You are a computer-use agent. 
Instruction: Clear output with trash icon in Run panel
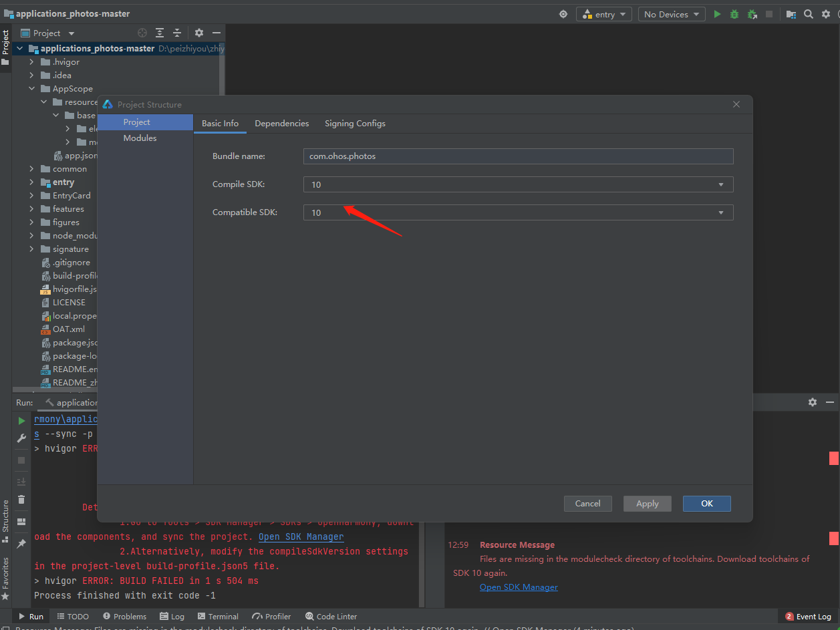tap(21, 499)
